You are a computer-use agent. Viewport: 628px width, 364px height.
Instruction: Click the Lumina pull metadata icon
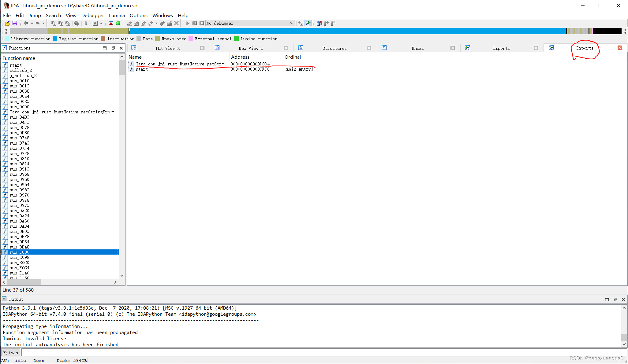click(301, 23)
